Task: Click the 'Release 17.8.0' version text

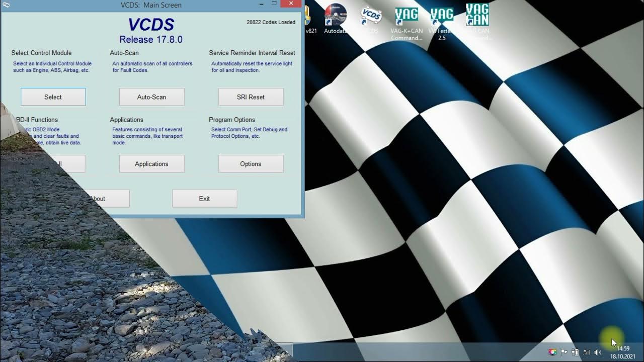Action: pos(151,39)
